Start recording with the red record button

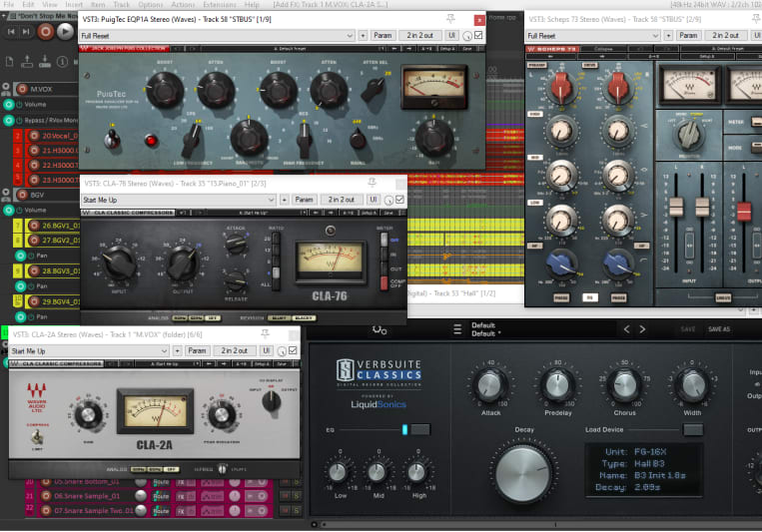point(46,32)
